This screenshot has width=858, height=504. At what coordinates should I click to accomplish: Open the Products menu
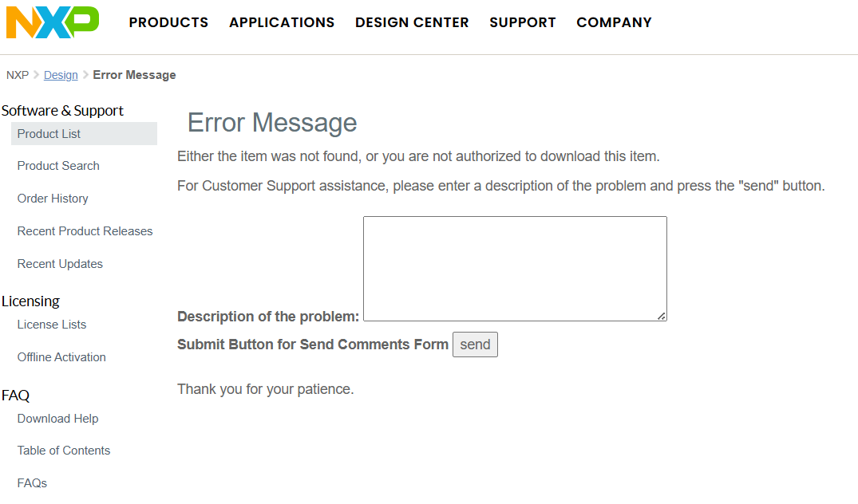tap(168, 22)
